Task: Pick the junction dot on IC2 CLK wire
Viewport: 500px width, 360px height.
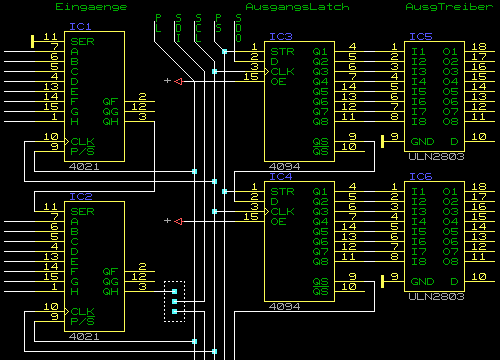Action: pos(214,351)
